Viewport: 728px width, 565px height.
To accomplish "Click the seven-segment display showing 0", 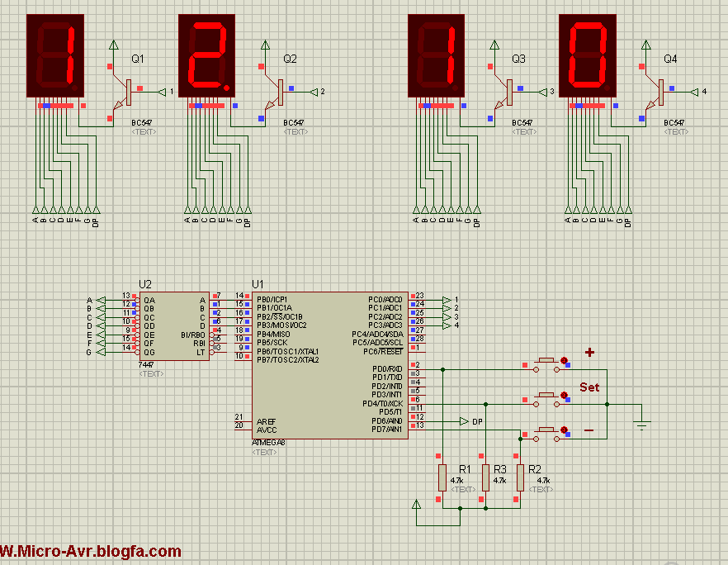I will tap(590, 56).
